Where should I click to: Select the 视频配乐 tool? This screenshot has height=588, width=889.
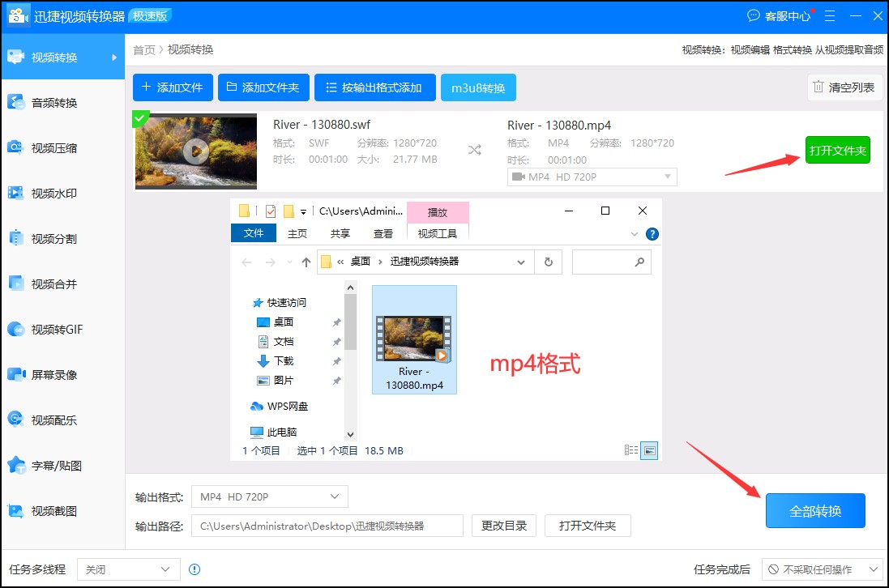tap(53, 420)
